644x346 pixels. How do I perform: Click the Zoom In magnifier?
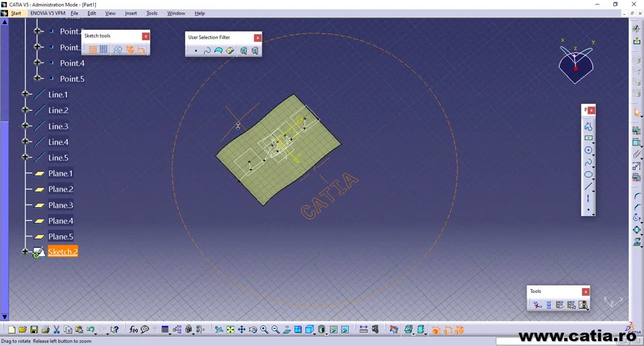click(x=264, y=330)
